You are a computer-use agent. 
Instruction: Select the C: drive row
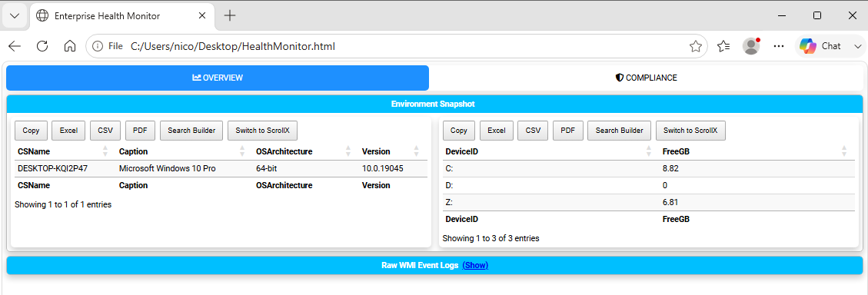(649, 168)
